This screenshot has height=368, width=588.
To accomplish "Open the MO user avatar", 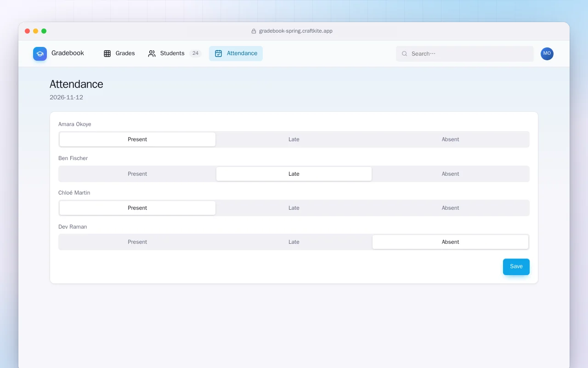I will (x=547, y=54).
